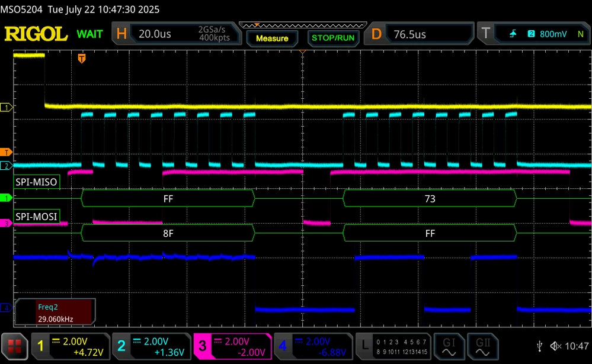Select the orange trigger position T marker
592x364 pixels.
(x=82, y=59)
